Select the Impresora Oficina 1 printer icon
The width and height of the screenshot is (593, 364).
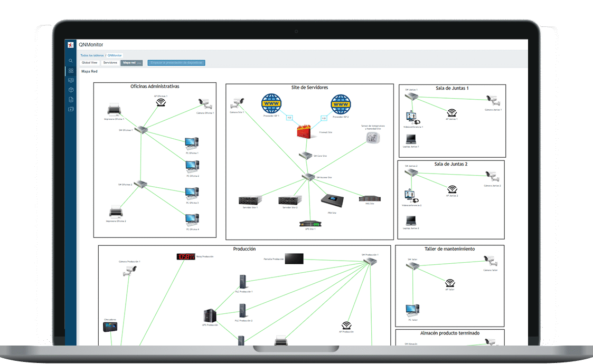pyautogui.click(x=114, y=110)
